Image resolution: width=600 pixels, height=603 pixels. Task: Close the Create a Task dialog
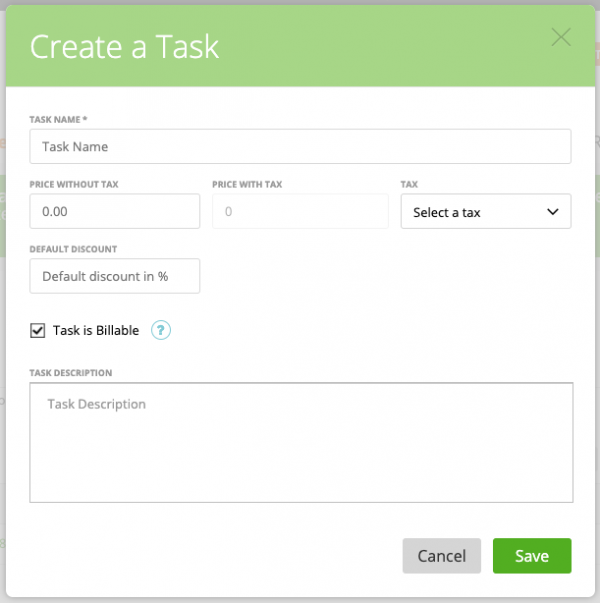pyautogui.click(x=561, y=37)
